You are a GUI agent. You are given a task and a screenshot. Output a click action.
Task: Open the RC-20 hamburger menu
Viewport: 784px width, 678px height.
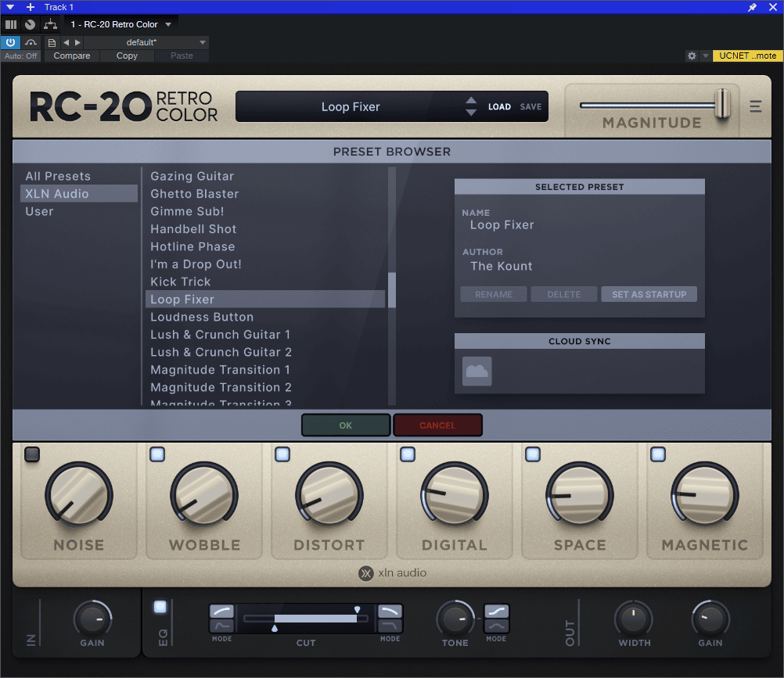click(755, 107)
